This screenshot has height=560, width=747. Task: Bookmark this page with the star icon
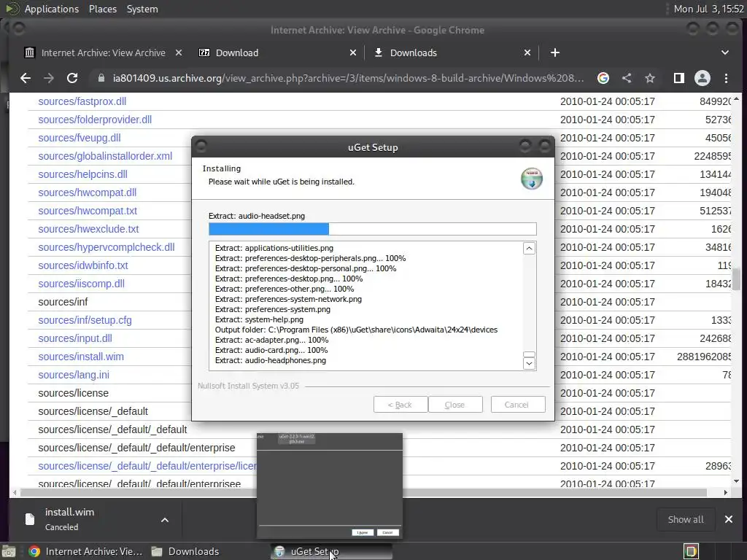pyautogui.click(x=650, y=78)
